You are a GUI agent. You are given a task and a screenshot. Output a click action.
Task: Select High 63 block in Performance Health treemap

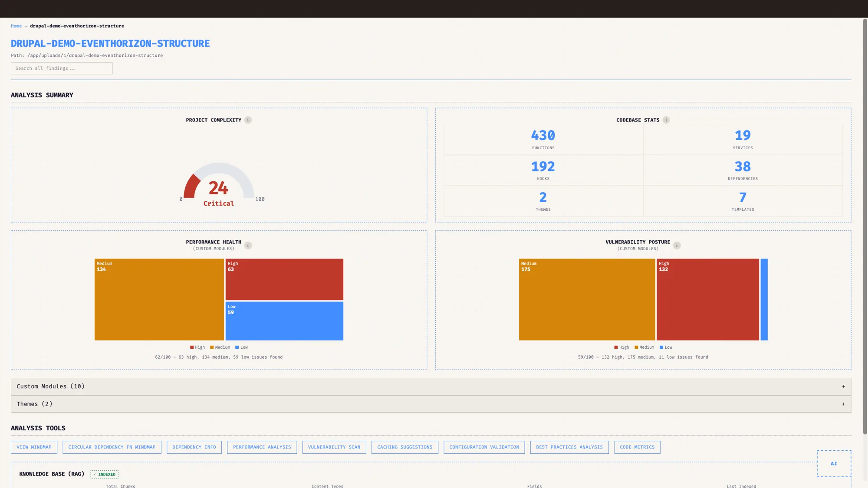click(284, 279)
